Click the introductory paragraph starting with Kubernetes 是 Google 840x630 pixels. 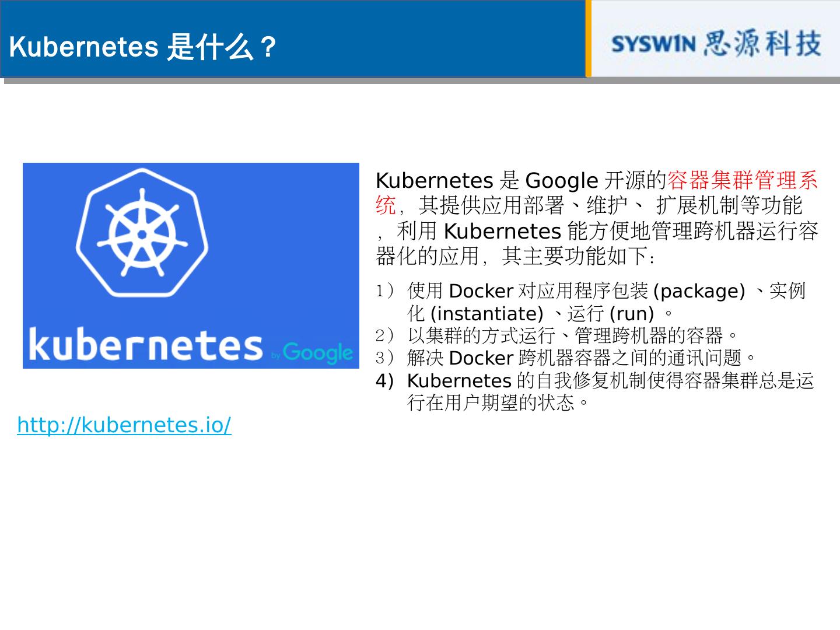[595, 216]
